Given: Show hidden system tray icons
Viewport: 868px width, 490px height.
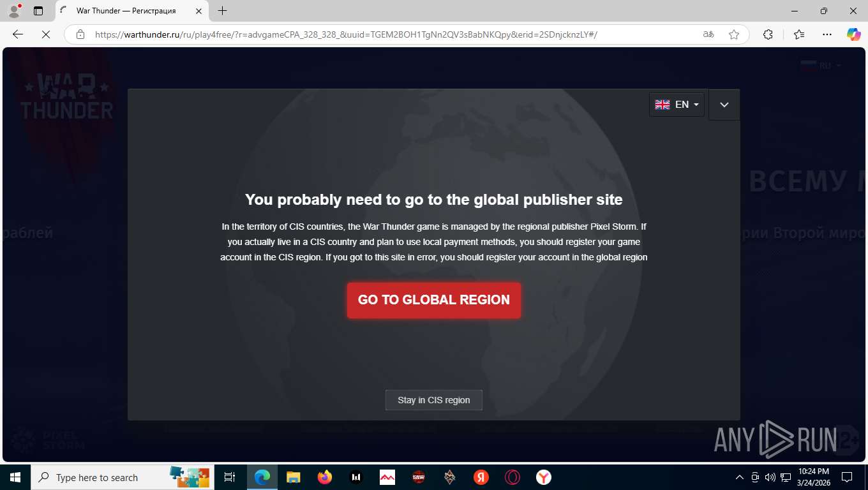Looking at the screenshot, I should [740, 477].
